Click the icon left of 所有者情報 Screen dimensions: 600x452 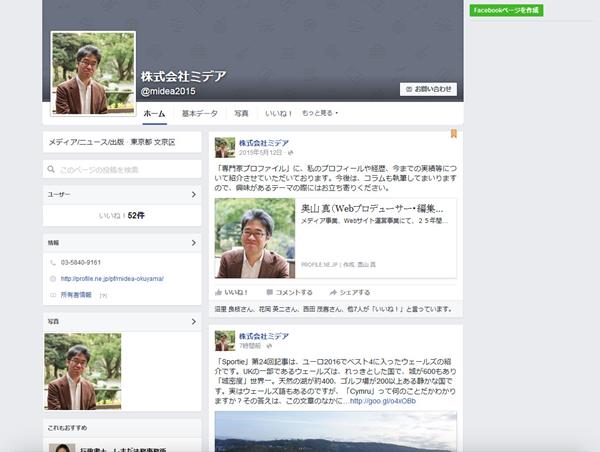coord(53,295)
